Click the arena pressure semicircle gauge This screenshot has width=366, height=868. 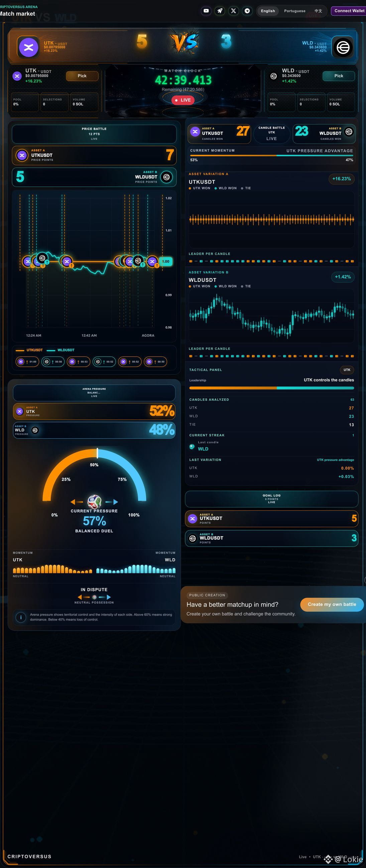[x=94, y=474]
